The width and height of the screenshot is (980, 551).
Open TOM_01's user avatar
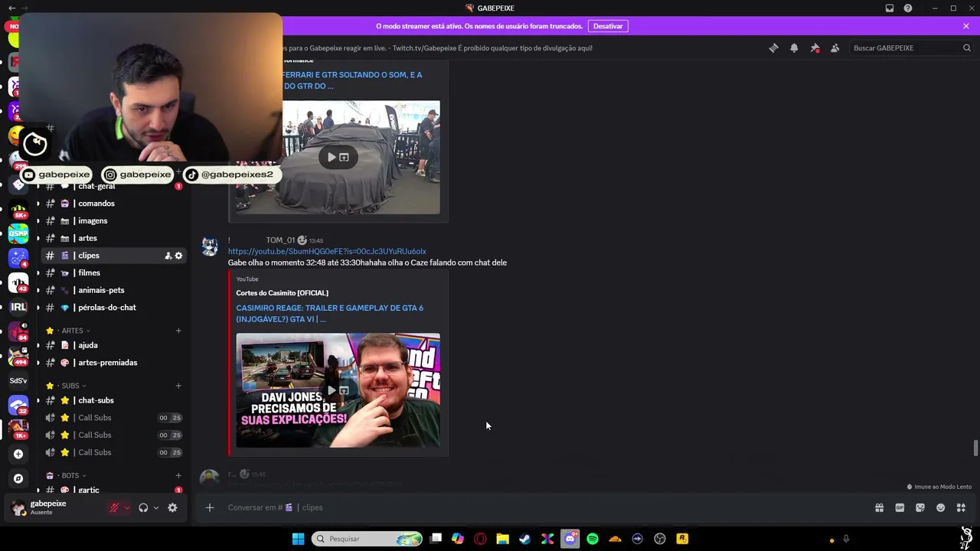(x=209, y=246)
